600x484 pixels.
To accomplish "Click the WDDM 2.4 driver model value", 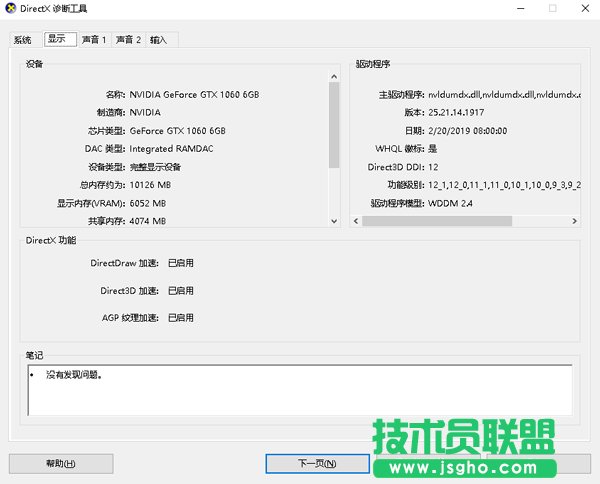I will click(x=450, y=204).
